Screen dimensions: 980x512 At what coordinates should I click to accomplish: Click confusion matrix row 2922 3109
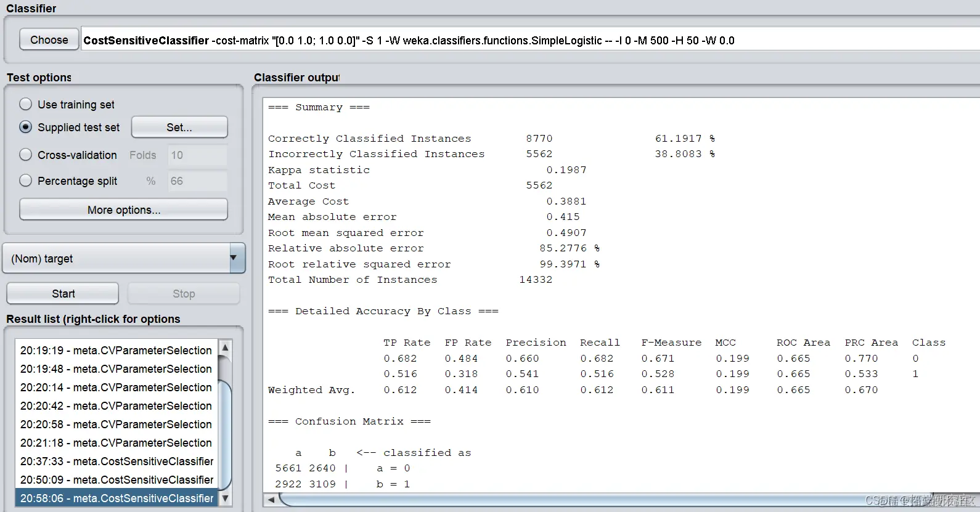(x=343, y=484)
